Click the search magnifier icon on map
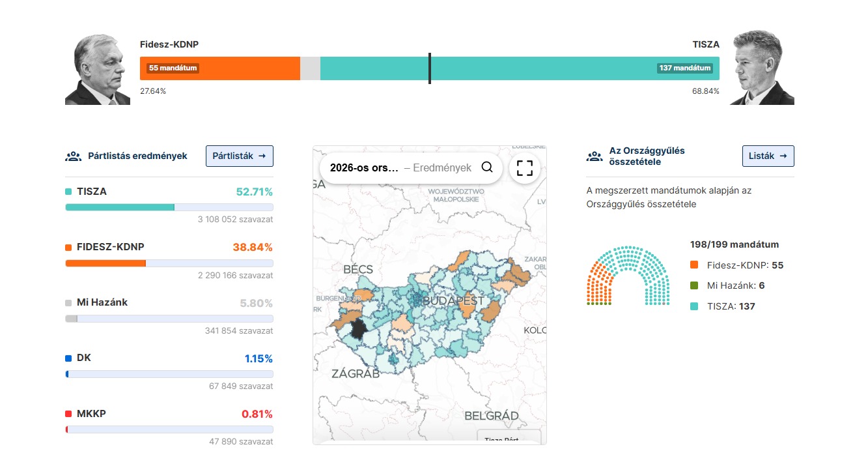This screenshot has height=464, width=868. click(x=487, y=167)
